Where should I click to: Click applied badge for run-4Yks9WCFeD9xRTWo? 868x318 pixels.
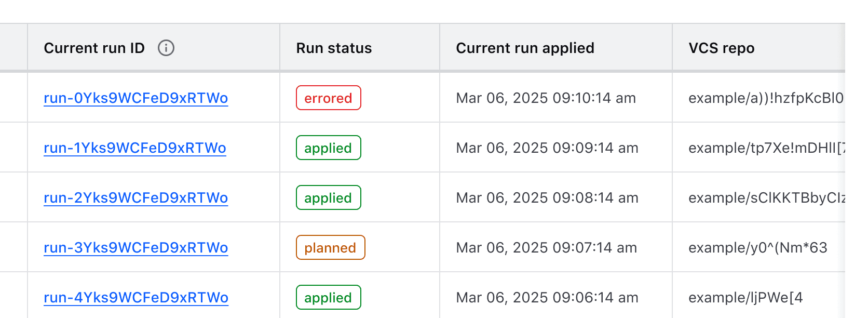coord(328,298)
